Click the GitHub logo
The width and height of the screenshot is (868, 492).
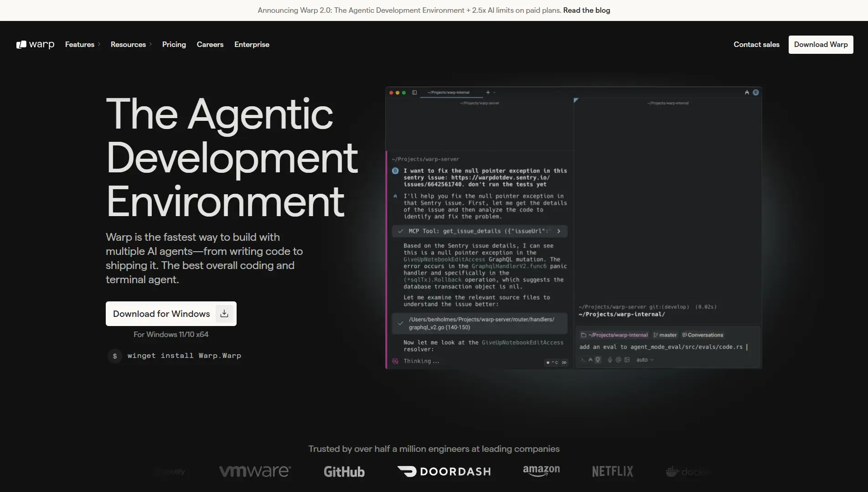pos(344,471)
